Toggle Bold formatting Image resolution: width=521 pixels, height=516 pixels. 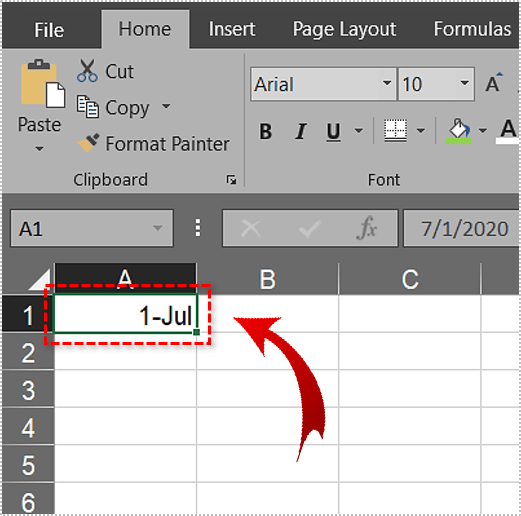tap(266, 131)
